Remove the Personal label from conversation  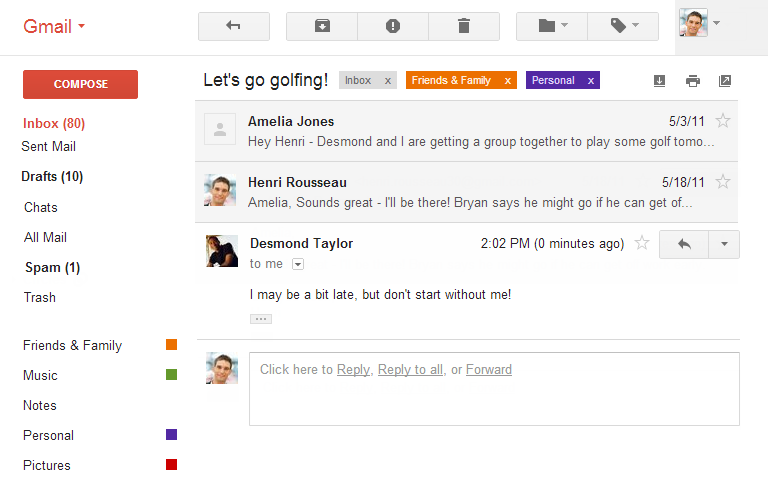590,81
